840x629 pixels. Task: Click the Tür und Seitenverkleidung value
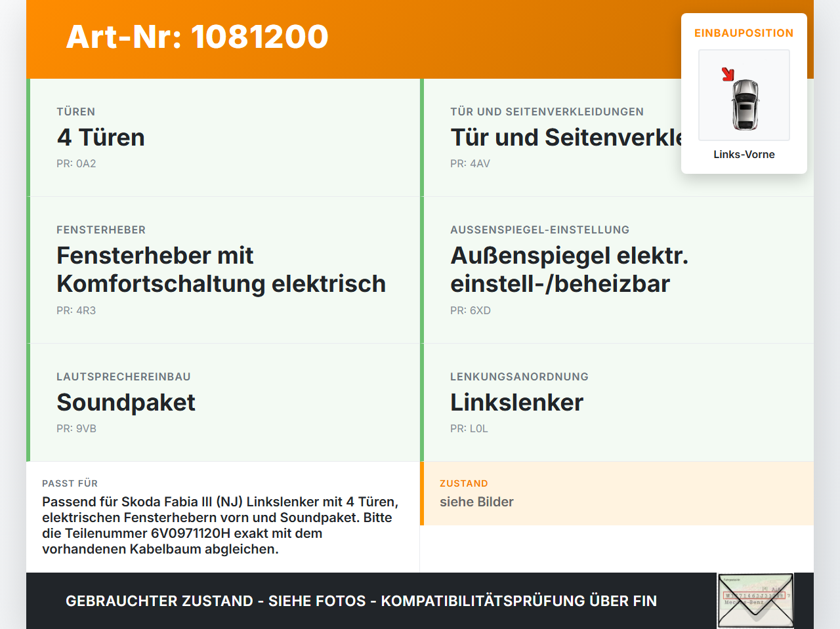coord(566,138)
